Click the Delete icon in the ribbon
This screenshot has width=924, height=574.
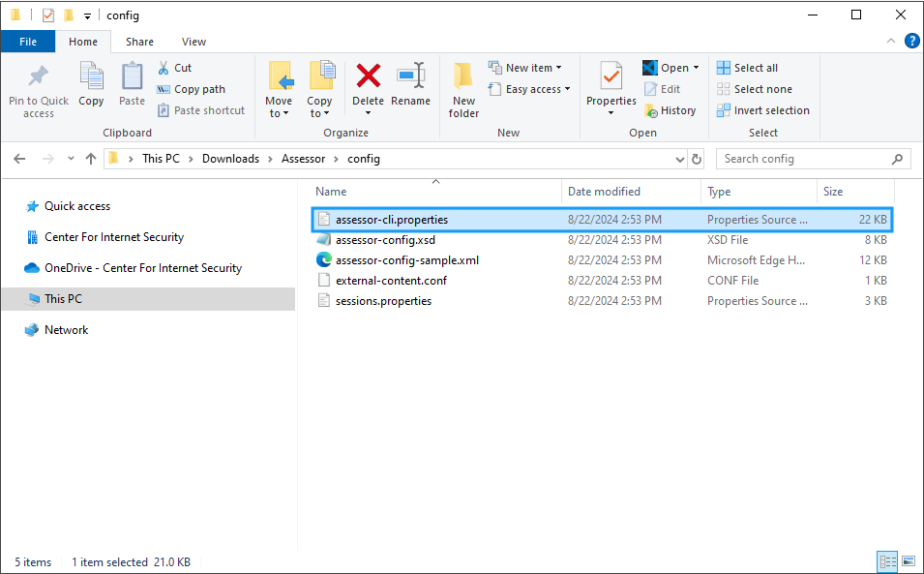click(x=368, y=77)
